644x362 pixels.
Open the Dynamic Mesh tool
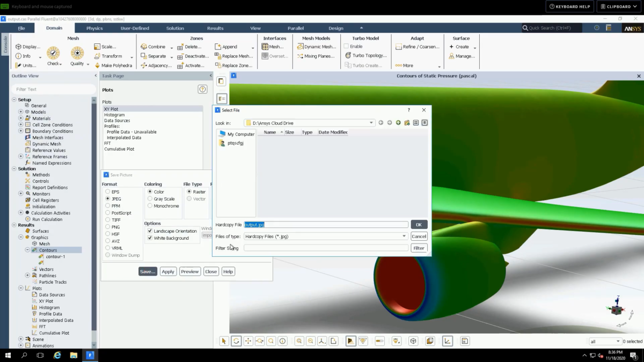(316, 47)
